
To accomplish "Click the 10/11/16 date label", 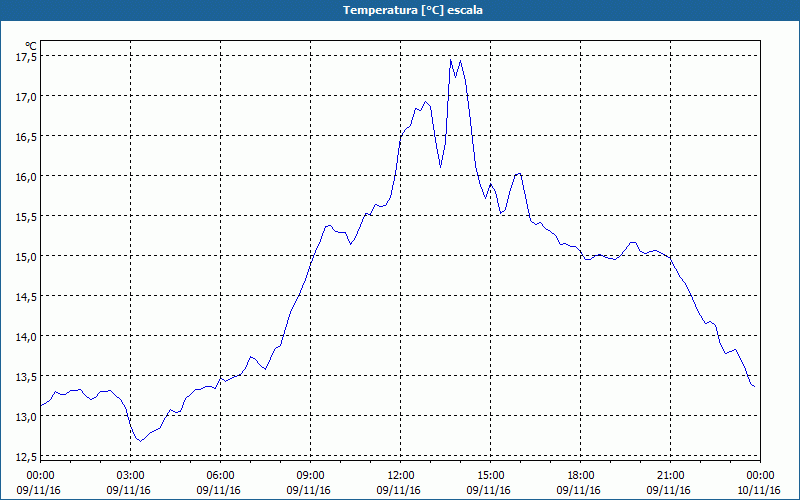I will (759, 490).
